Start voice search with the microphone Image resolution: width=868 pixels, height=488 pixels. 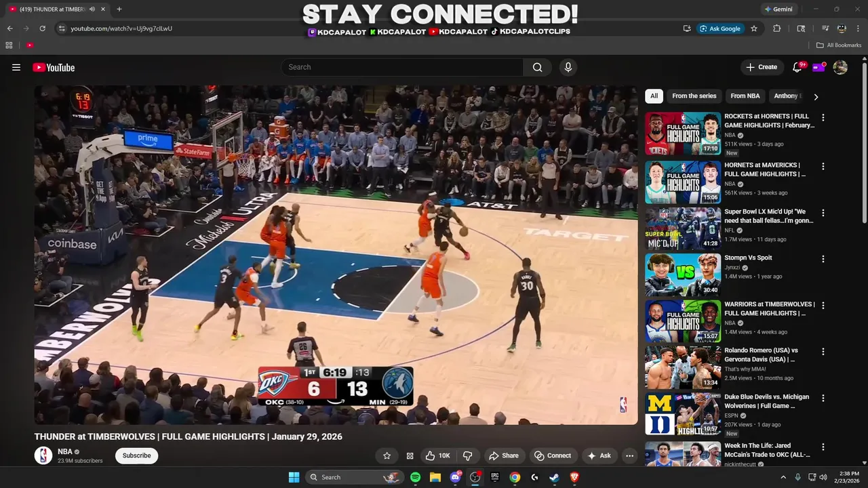pyautogui.click(x=568, y=67)
